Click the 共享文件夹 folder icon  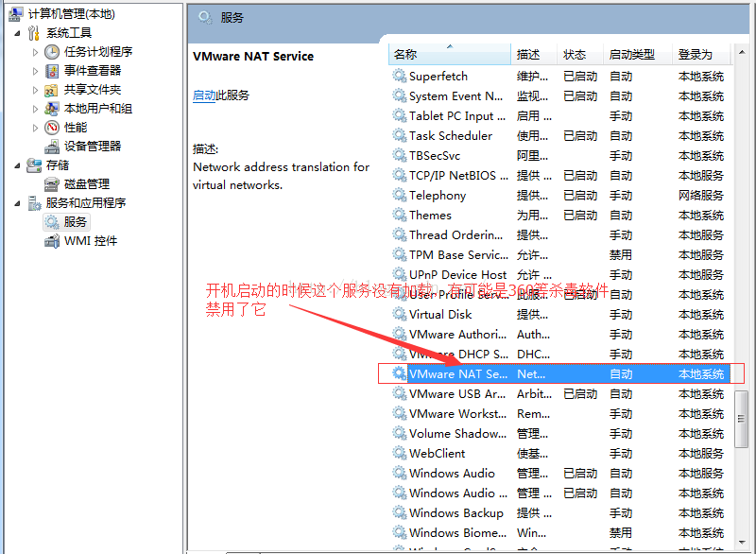52,90
